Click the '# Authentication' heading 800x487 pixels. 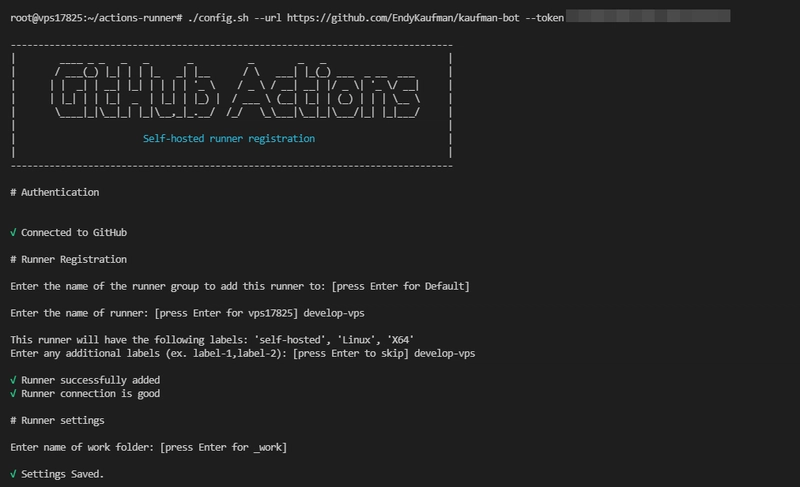(55, 192)
